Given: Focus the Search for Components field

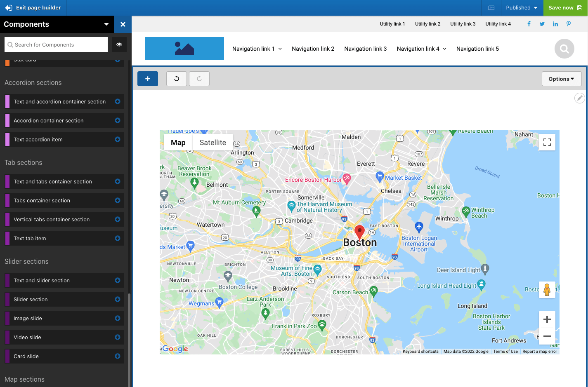Looking at the screenshot, I should point(56,45).
